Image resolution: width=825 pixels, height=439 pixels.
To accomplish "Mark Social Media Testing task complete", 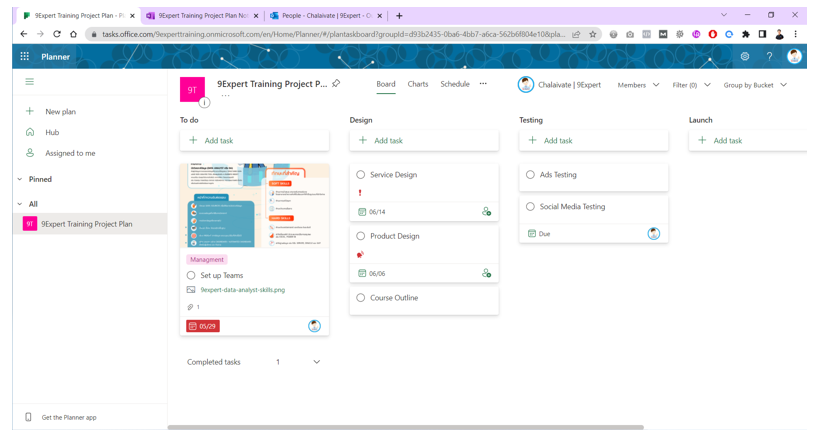I will click(530, 207).
